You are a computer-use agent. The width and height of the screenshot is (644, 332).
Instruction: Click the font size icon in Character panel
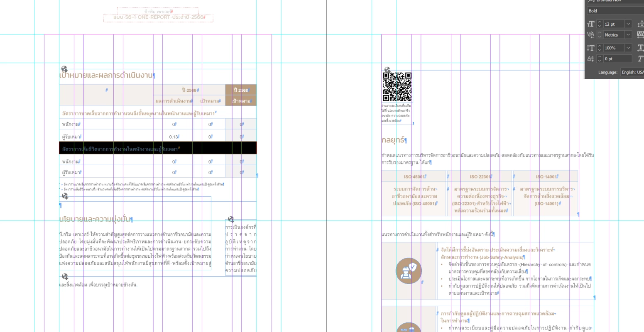[x=590, y=24]
